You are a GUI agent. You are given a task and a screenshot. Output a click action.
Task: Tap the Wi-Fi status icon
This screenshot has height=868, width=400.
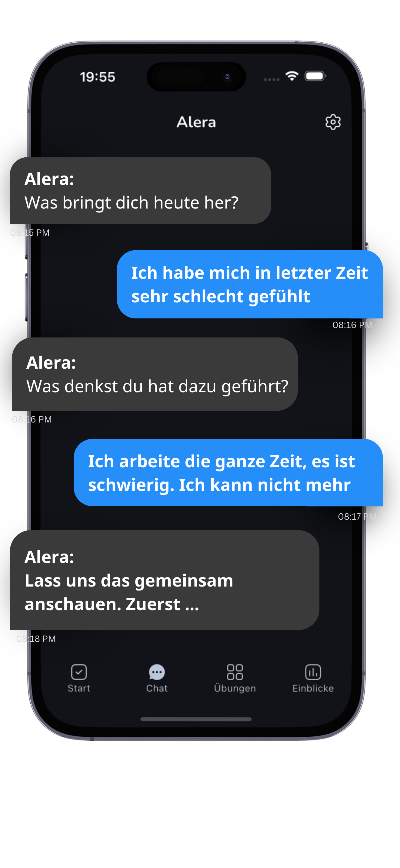(x=292, y=76)
